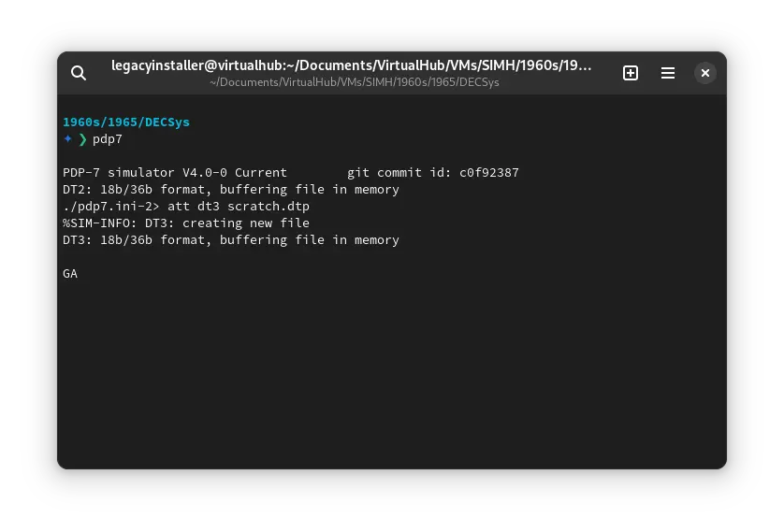Click the DT2 buffering file line
Screen dimensions: 784x532
[x=230, y=190]
